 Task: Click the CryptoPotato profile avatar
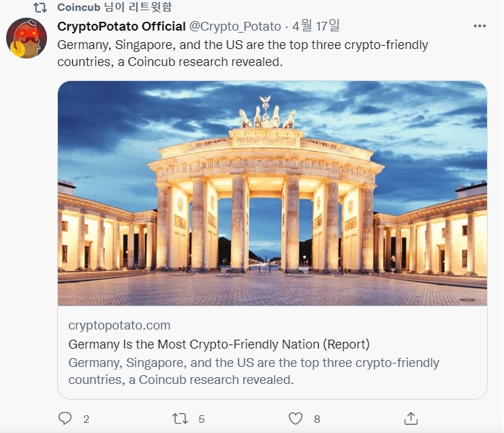26,38
